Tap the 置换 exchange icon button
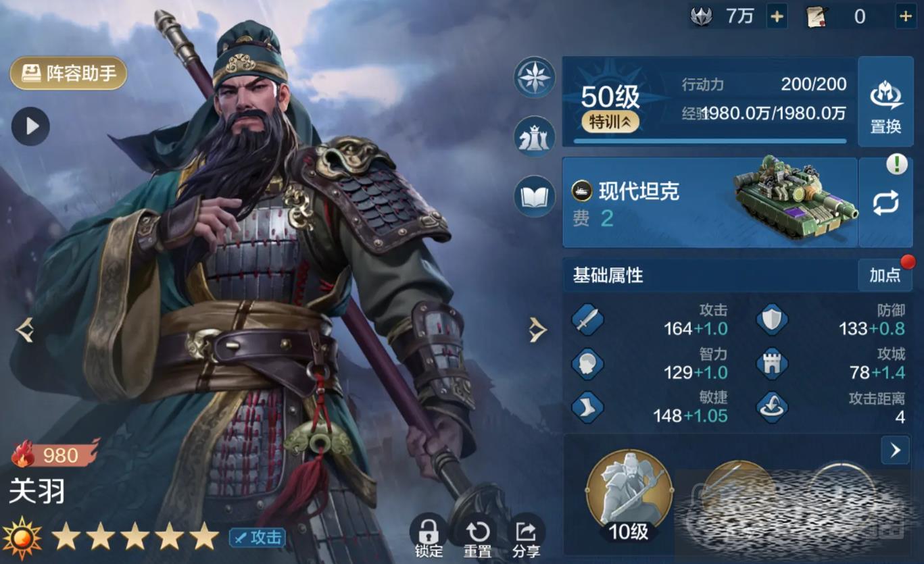The height and width of the screenshot is (564, 924). 885,102
